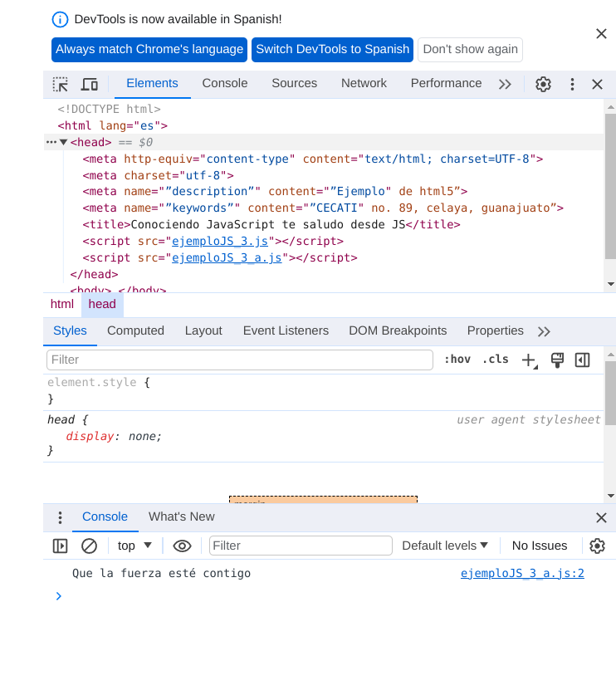Toggle the device toolbar icon

[89, 84]
